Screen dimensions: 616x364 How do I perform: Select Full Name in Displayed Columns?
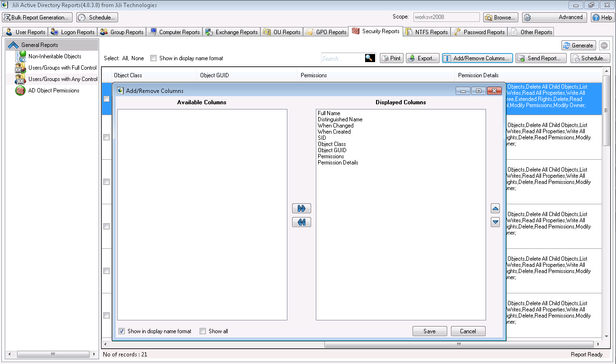329,113
